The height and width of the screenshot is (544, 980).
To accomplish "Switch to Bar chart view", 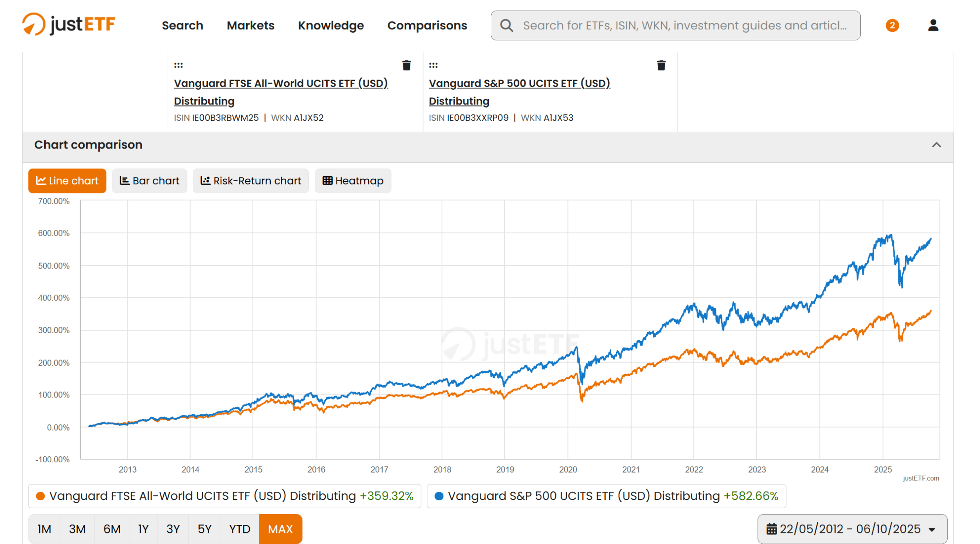I will click(x=149, y=181).
